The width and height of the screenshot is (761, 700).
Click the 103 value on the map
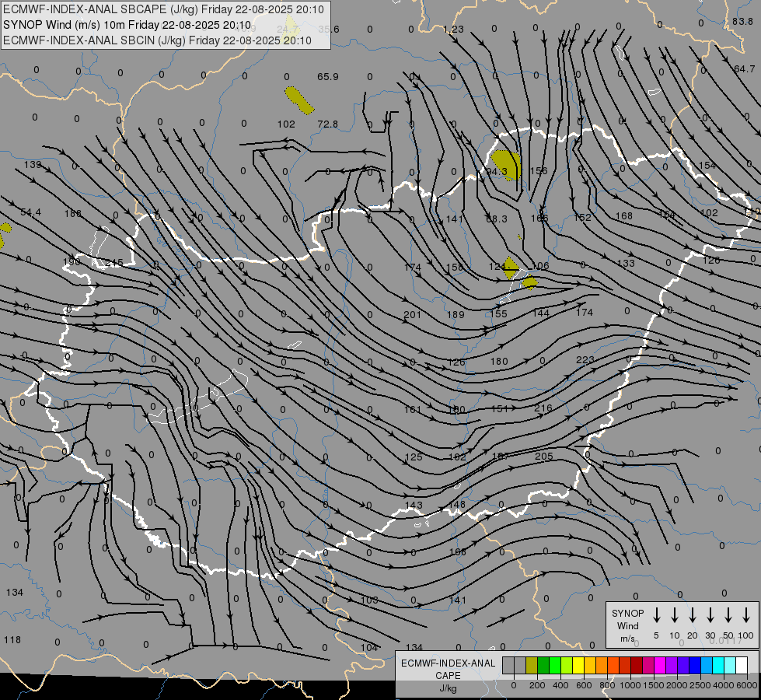pyautogui.click(x=369, y=600)
